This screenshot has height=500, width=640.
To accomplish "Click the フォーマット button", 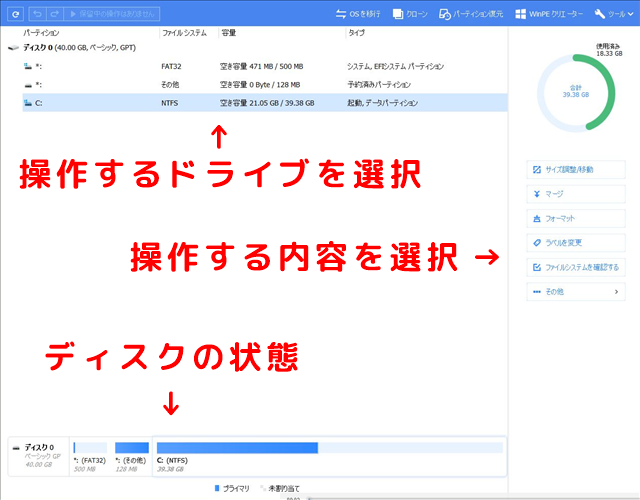I will click(576, 218).
